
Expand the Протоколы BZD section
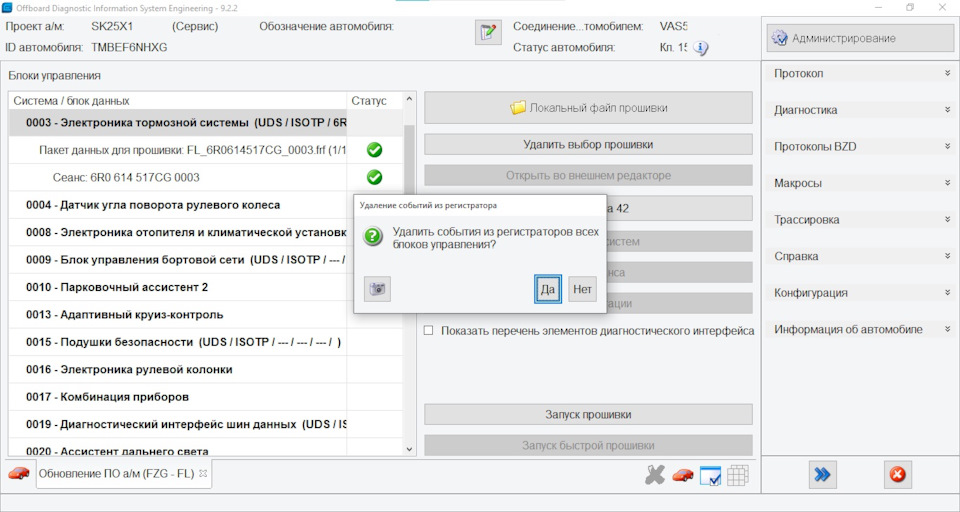(x=859, y=146)
